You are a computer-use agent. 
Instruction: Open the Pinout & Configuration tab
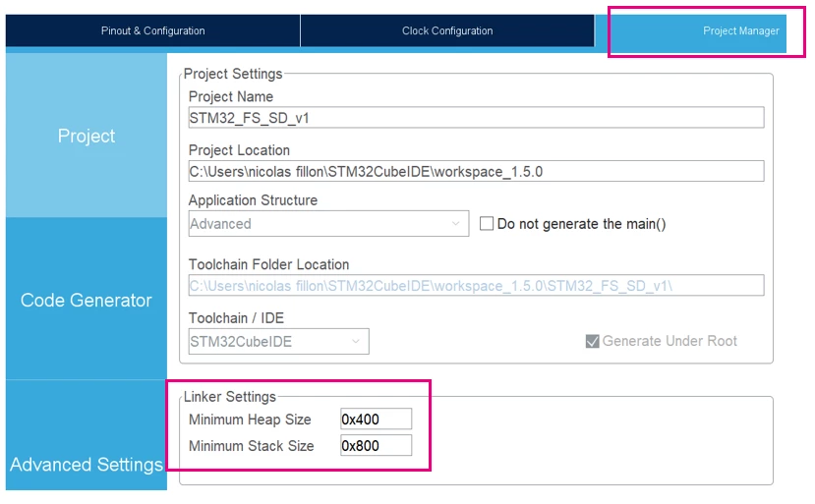click(152, 30)
